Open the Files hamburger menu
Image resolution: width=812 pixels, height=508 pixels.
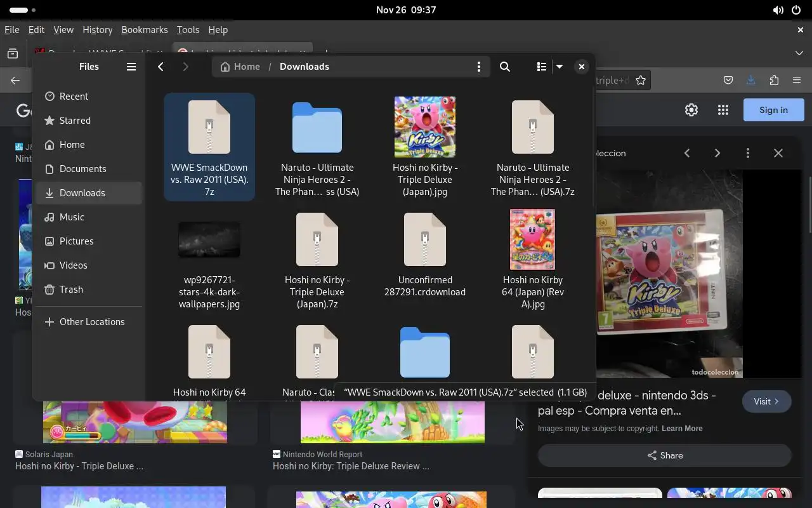pyautogui.click(x=131, y=67)
